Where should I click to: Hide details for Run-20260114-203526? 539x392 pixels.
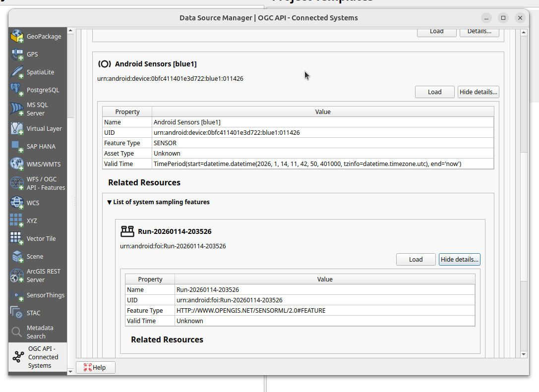coord(459,260)
